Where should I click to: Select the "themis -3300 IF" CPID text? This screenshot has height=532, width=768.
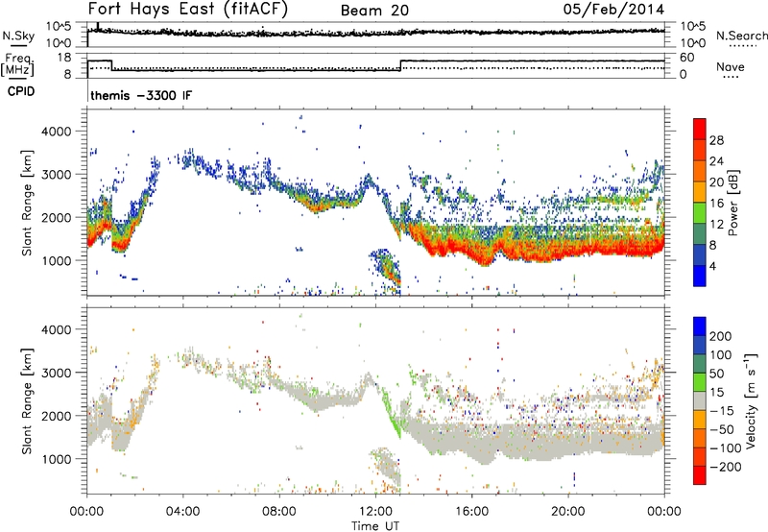tap(141, 95)
